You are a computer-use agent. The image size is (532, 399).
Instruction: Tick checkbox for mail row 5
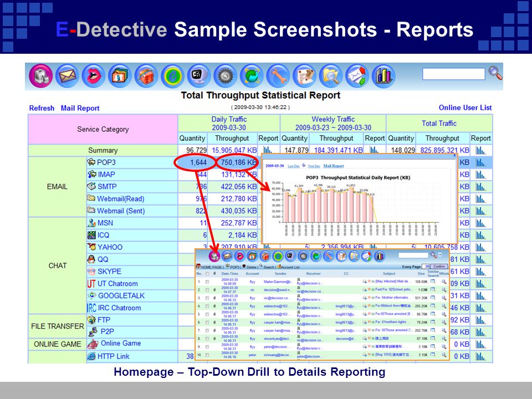click(207, 314)
